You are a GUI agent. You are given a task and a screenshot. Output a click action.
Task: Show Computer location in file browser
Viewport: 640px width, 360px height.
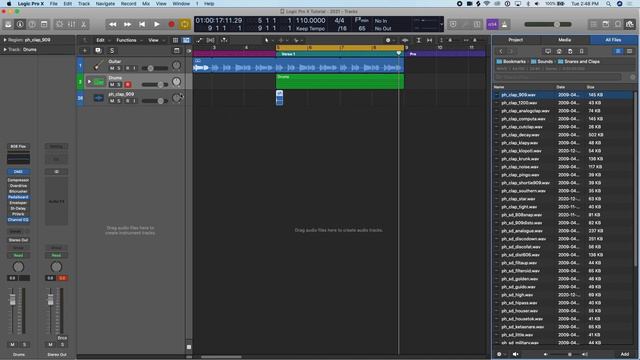click(548, 51)
